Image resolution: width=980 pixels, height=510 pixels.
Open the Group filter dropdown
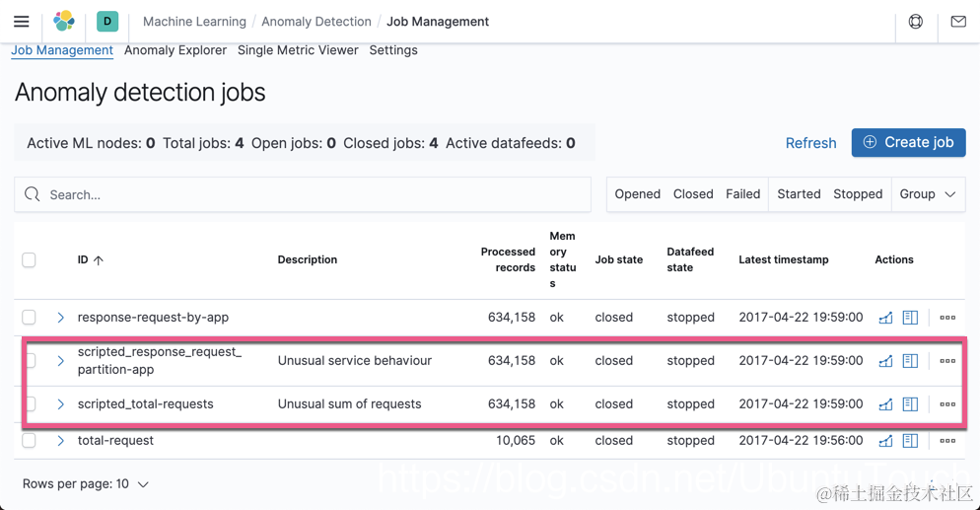(927, 194)
